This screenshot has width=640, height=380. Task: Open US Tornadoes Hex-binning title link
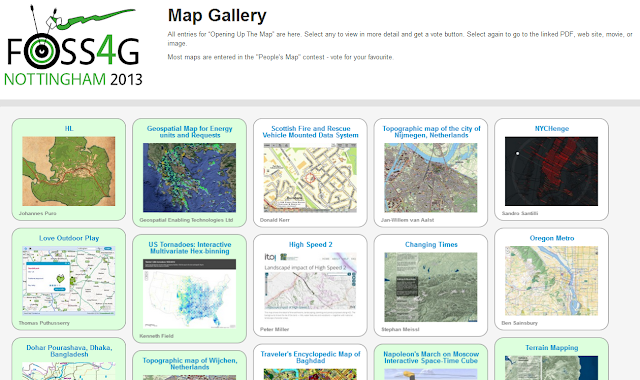coord(189,248)
